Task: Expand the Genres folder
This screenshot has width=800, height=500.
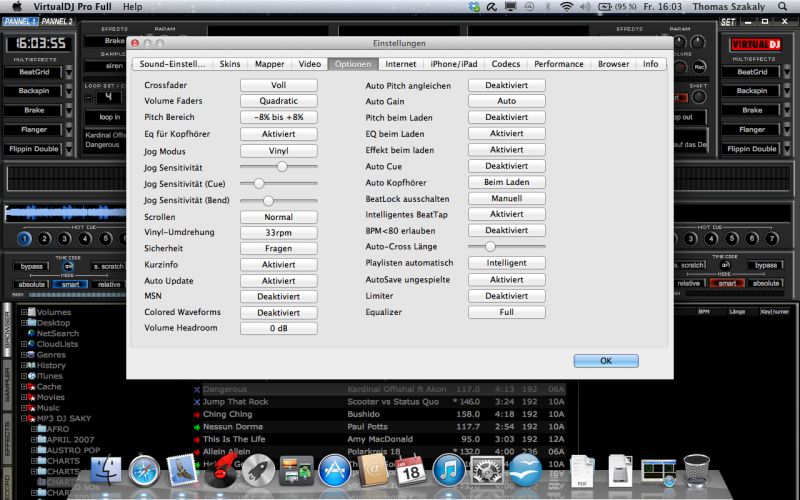Action: (x=24, y=354)
